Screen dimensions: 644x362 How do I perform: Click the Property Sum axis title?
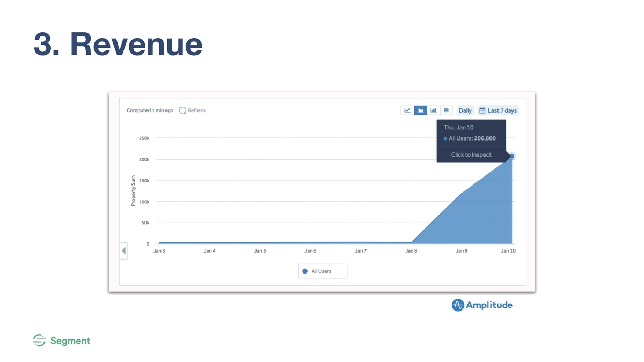[133, 190]
